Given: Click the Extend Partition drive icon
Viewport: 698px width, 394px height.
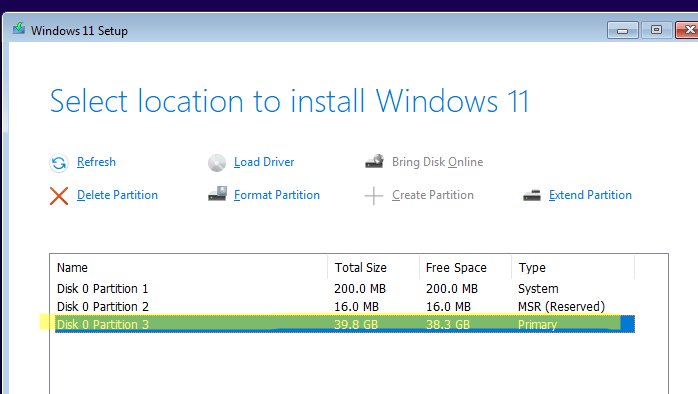Looking at the screenshot, I should (532, 195).
